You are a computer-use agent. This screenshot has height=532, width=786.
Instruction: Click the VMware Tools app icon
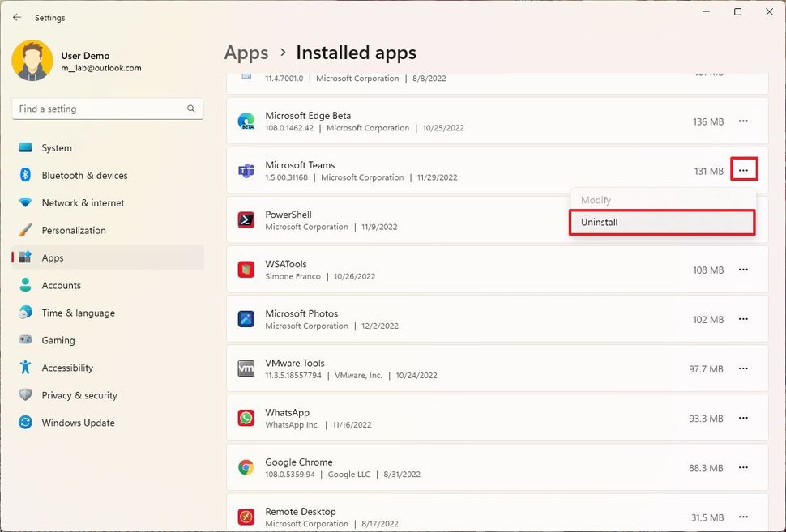(x=246, y=368)
